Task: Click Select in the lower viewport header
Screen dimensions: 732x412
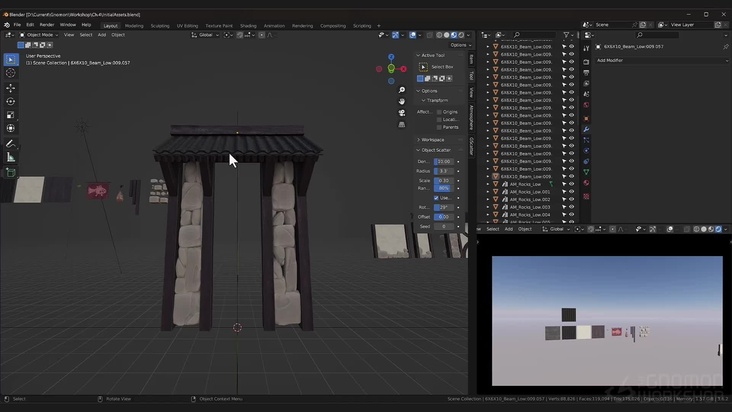Action: (x=493, y=229)
